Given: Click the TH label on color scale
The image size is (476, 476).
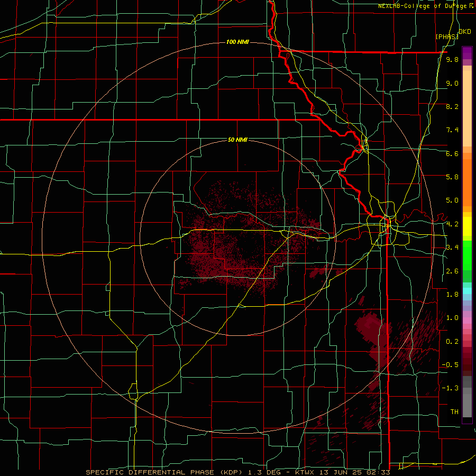Looking at the screenshot, I should point(454,412).
